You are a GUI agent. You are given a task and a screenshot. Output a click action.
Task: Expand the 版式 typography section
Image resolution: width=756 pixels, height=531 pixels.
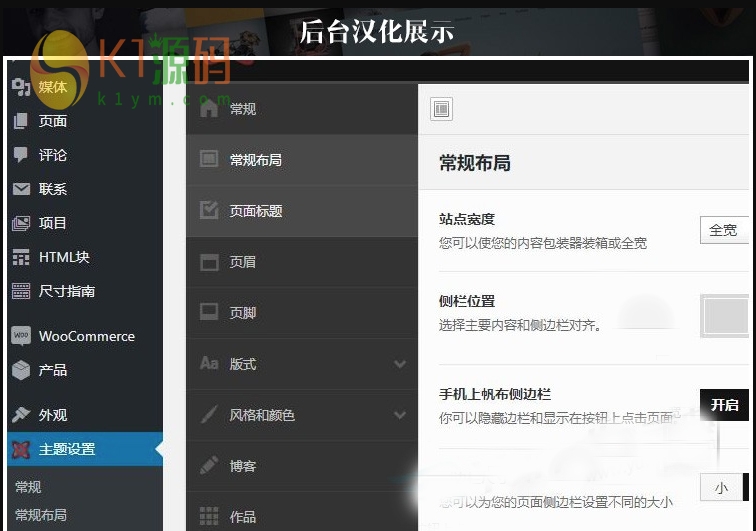pyautogui.click(x=400, y=364)
